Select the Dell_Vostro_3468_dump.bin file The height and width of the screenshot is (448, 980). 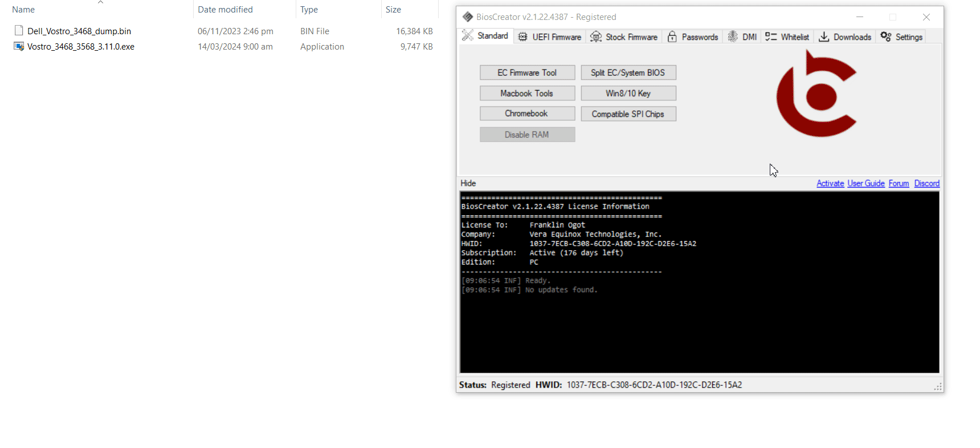click(79, 31)
